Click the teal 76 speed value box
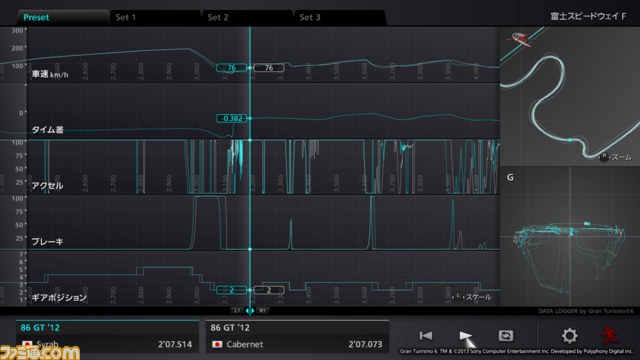The width and height of the screenshot is (640, 360). tap(231, 68)
